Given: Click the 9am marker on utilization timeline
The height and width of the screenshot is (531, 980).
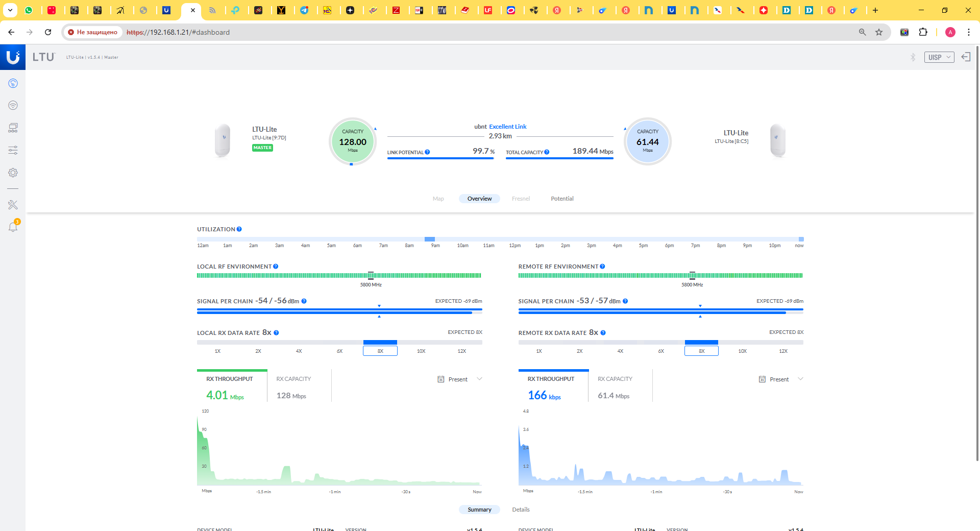Looking at the screenshot, I should 435,246.
